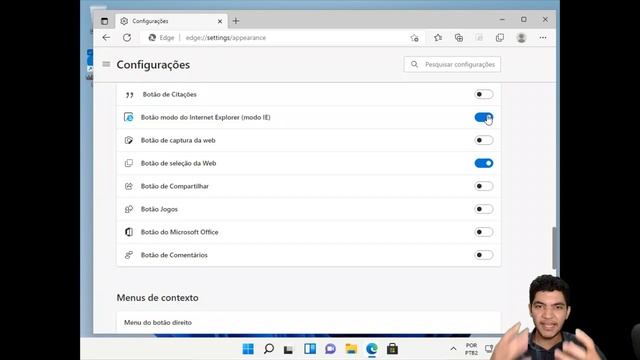Open the Windows Start button
Image resolution: width=640 pixels, height=360 pixels.
click(x=248, y=349)
